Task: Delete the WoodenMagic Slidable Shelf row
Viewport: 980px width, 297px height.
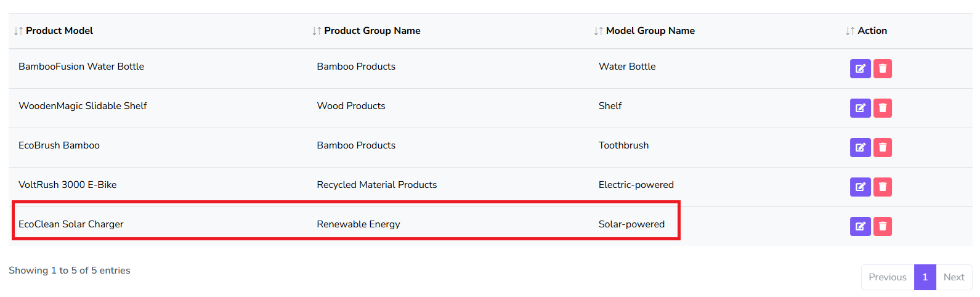Action: pyautogui.click(x=883, y=108)
